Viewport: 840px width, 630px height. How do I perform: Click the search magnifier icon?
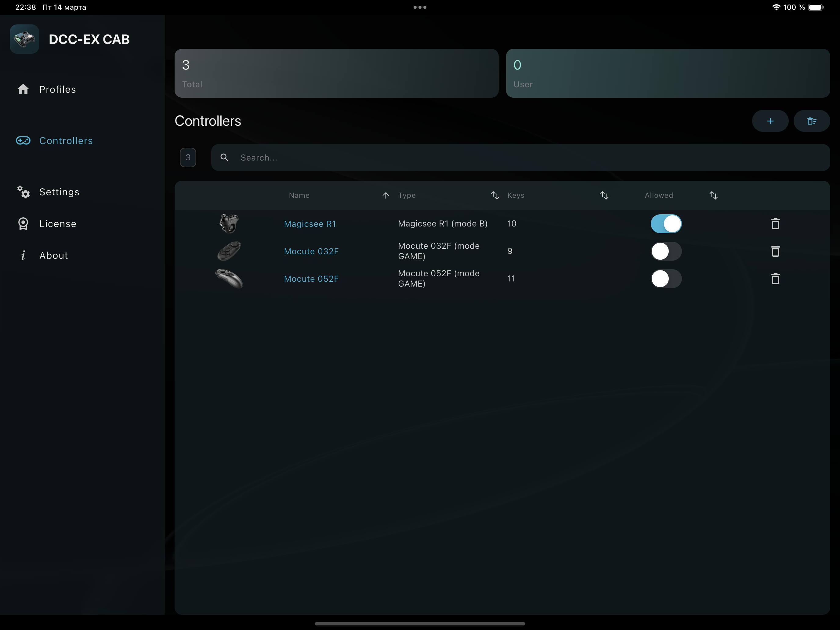click(x=224, y=157)
